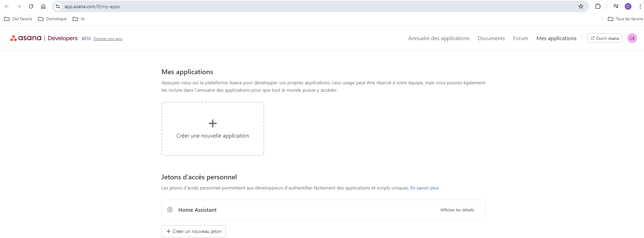Bookmark this page with the star icon
The height and width of the screenshot is (238, 644).
click(581, 6)
